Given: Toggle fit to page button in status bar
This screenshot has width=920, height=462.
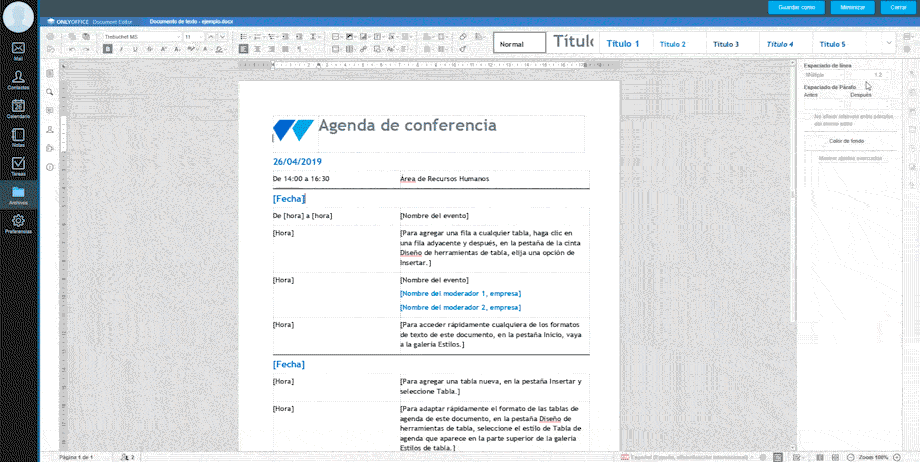Looking at the screenshot, I should (820, 457).
